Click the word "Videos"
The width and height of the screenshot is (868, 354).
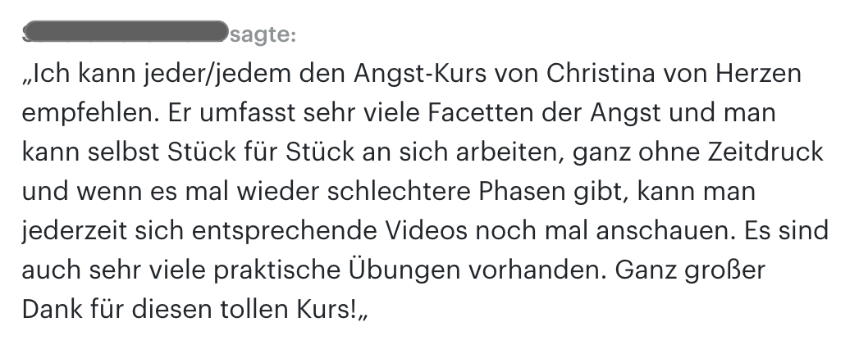click(427, 230)
